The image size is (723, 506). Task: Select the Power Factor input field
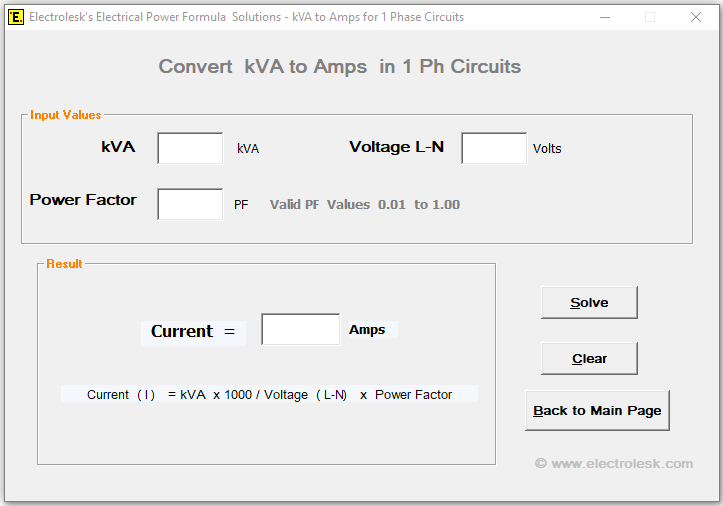(x=190, y=204)
